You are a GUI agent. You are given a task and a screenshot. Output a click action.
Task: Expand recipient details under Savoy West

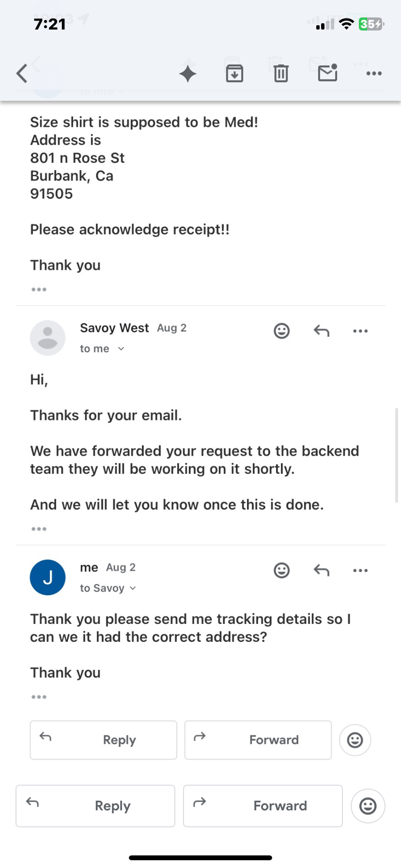pyautogui.click(x=121, y=349)
